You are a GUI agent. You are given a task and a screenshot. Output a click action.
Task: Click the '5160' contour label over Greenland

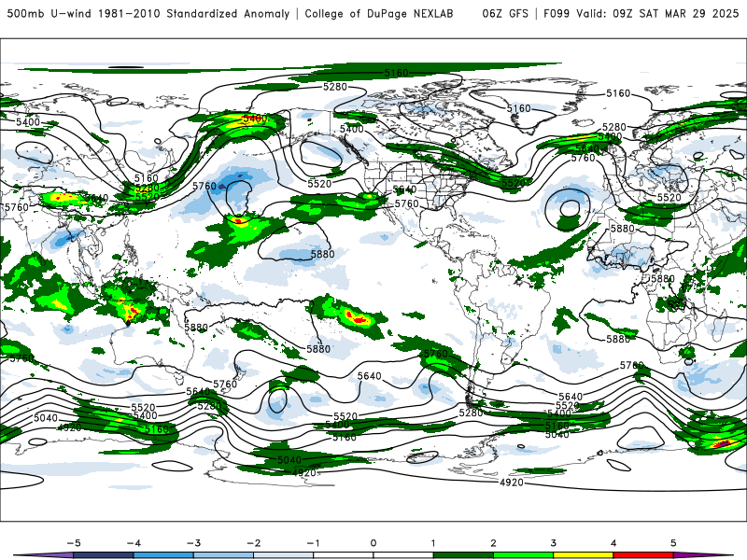(x=519, y=108)
